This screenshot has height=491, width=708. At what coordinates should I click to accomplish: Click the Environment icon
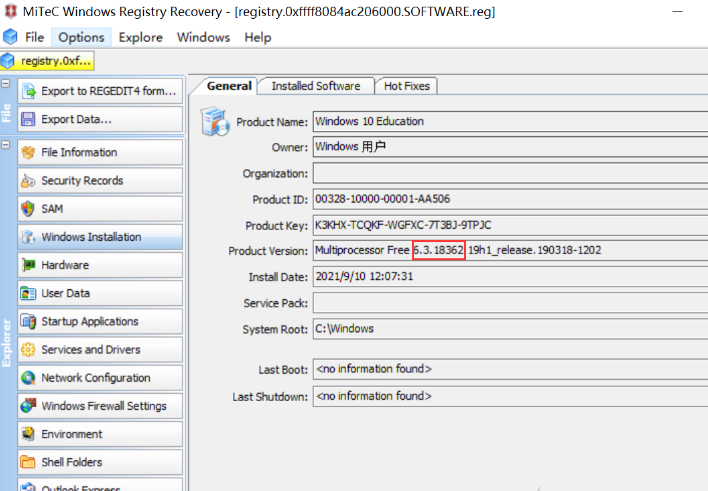tap(28, 434)
